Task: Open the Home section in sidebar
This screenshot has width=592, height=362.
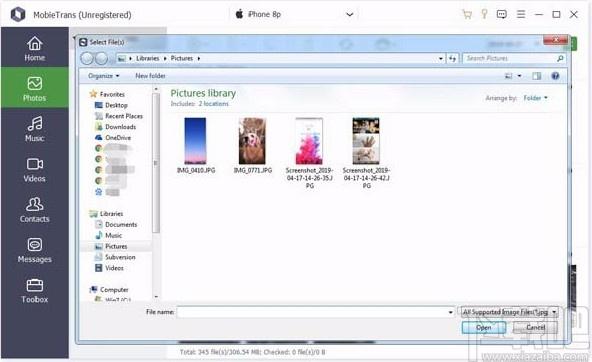Action: [34, 48]
